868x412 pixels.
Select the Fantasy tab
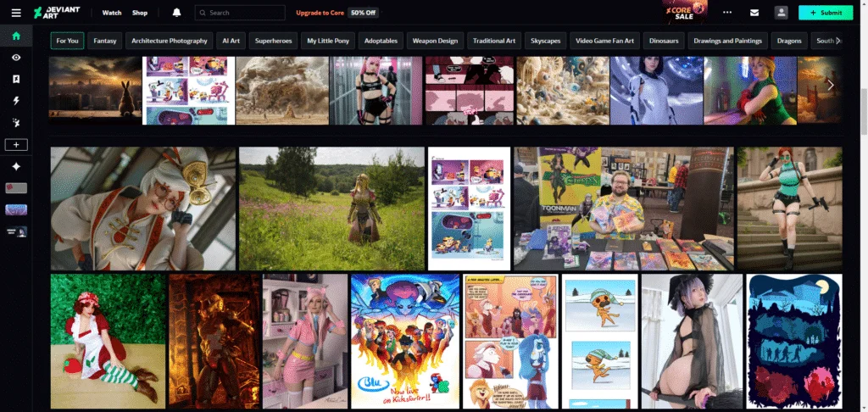[x=104, y=41]
